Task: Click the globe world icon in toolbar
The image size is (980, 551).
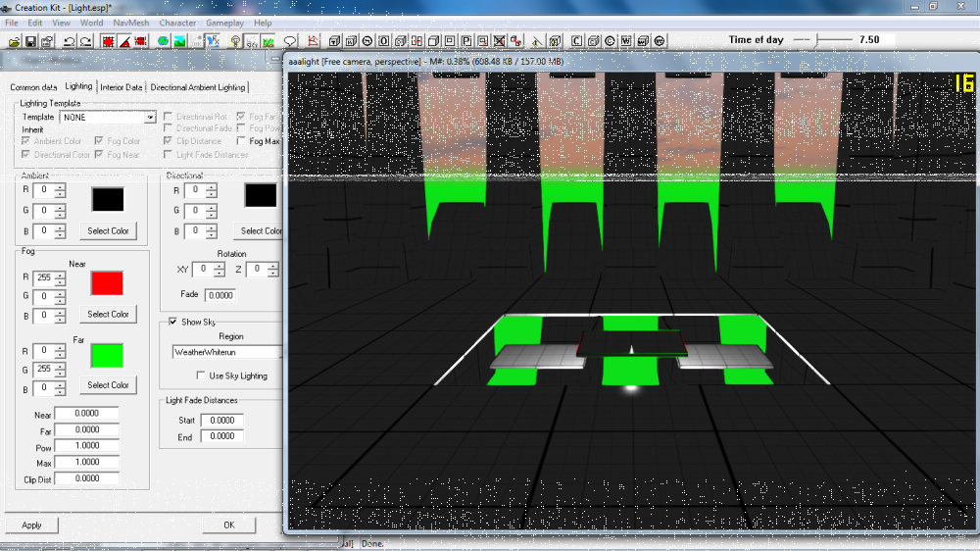Action: pyautogui.click(x=163, y=41)
